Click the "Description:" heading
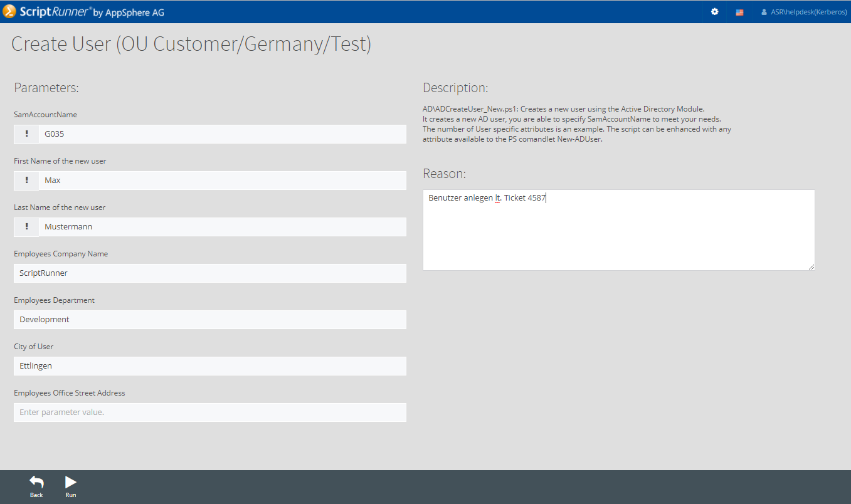Viewport: 851px width, 504px height. (455, 88)
